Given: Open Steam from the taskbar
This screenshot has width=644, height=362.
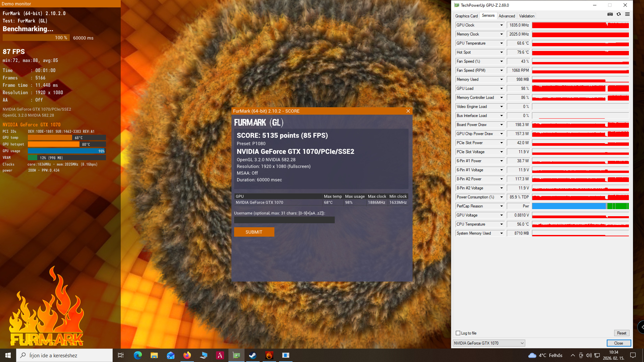Looking at the screenshot, I should coord(253,355).
